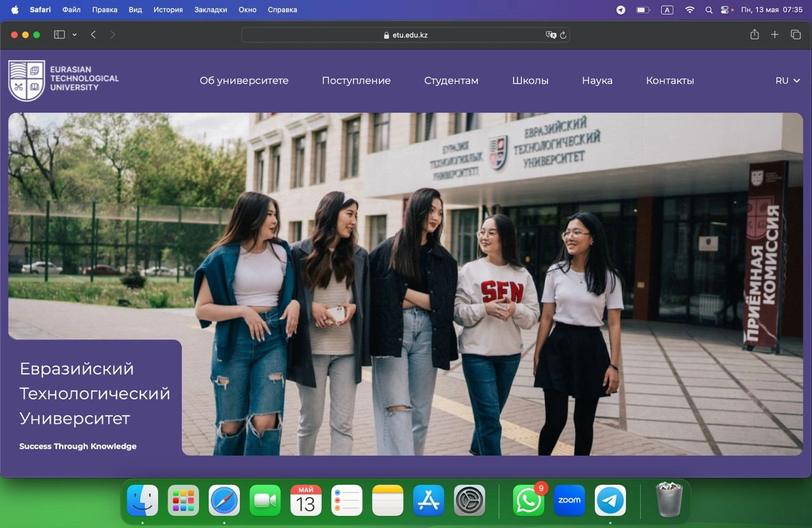The image size is (812, 528).
Task: Open Notes from the Dock
Action: coord(388,501)
